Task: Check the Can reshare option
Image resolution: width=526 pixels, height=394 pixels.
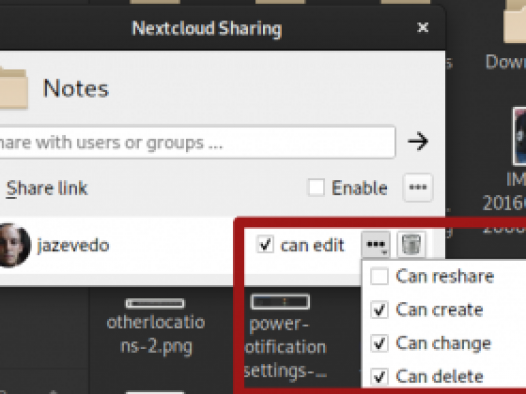Action: tap(379, 276)
